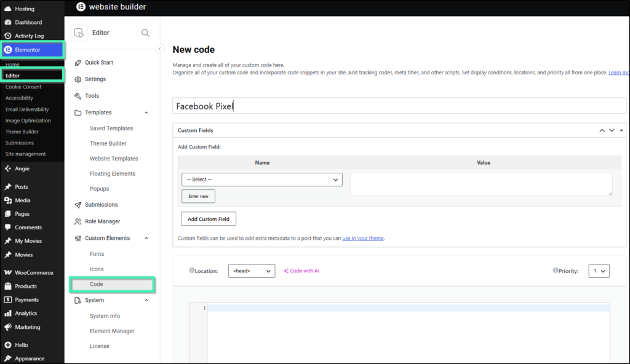Click the Settings gear icon
The image size is (630, 364).
78,79
